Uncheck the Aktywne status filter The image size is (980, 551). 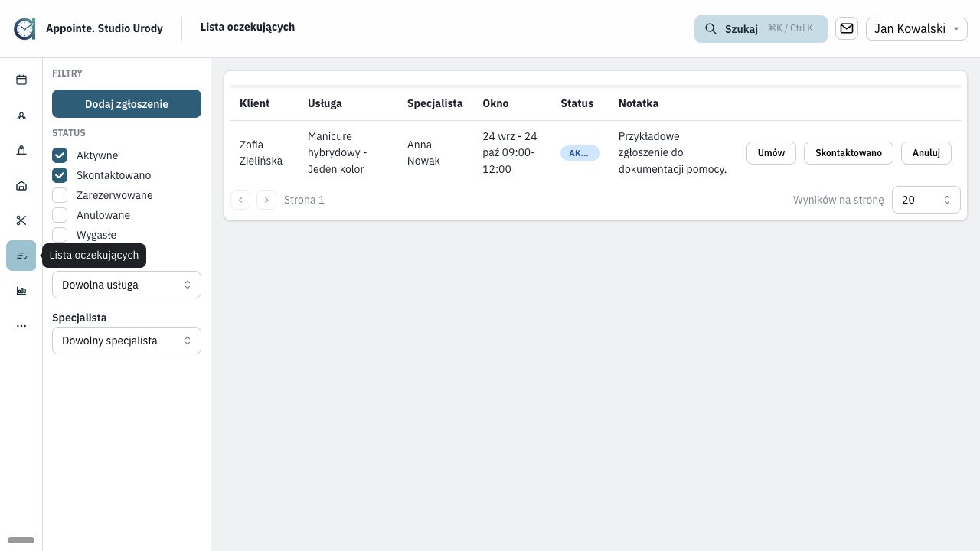pos(60,155)
